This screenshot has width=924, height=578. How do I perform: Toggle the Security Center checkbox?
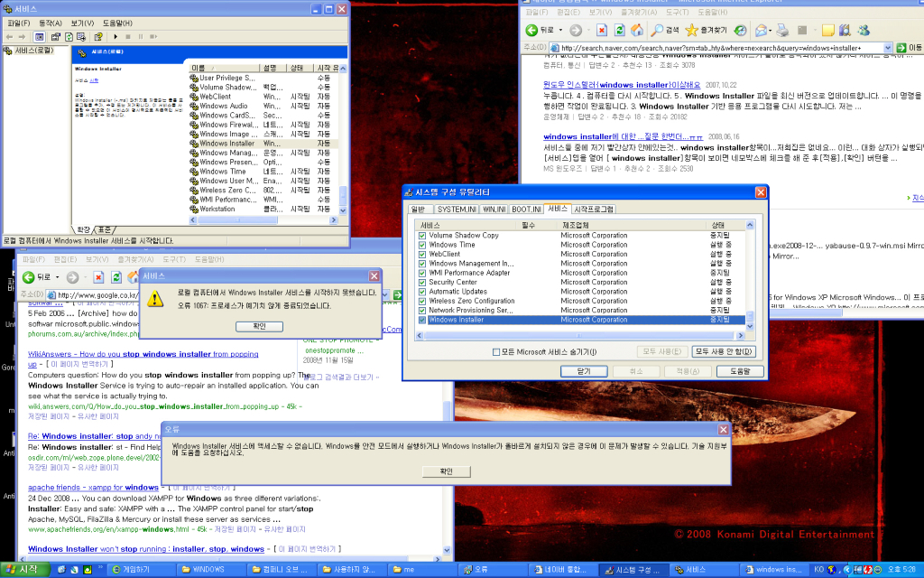coord(422,283)
